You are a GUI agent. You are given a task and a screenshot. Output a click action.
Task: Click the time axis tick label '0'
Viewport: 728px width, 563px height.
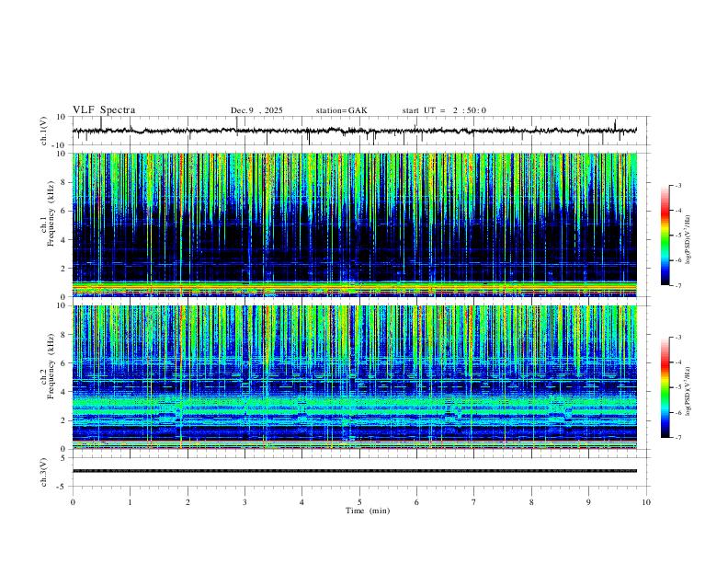pyautogui.click(x=73, y=502)
